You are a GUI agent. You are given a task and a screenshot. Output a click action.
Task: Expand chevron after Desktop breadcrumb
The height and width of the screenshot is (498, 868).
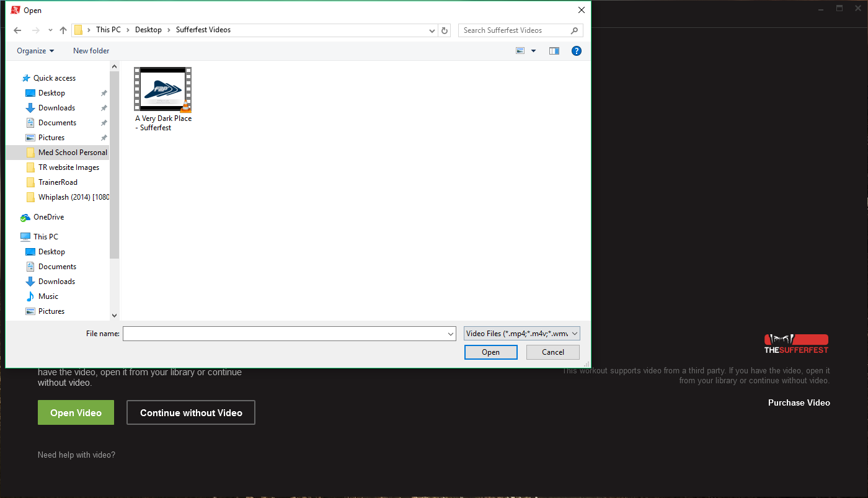pos(169,30)
